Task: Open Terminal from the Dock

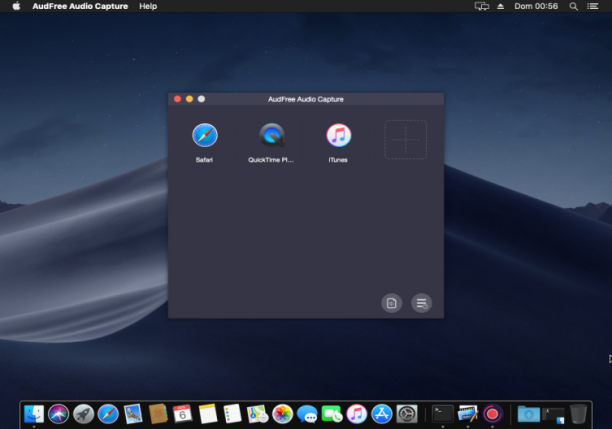Action: coord(443,414)
